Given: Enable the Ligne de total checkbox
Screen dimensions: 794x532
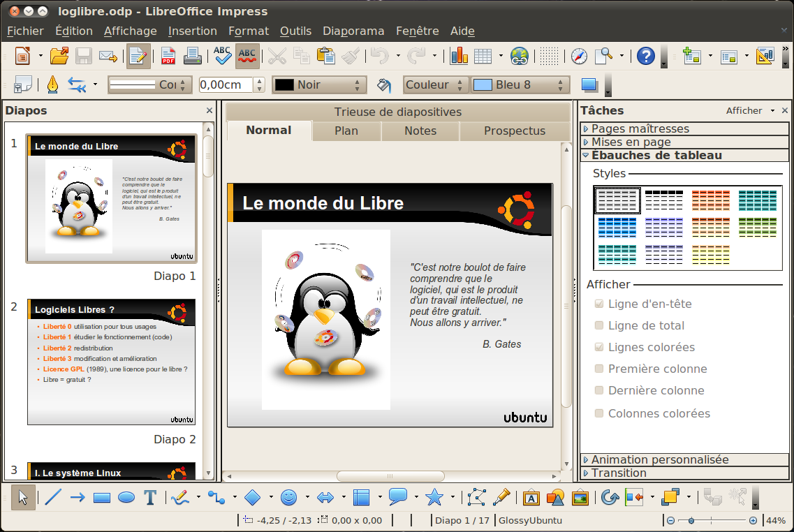Looking at the screenshot, I should [x=598, y=325].
